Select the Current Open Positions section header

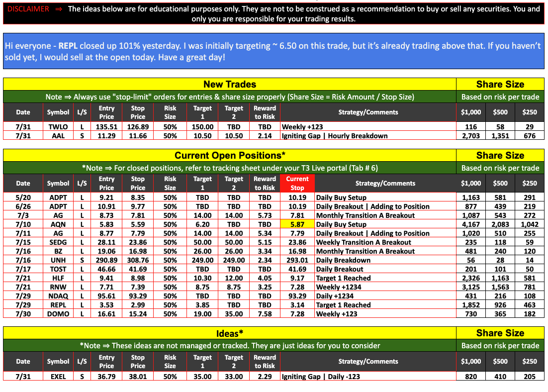(229, 155)
